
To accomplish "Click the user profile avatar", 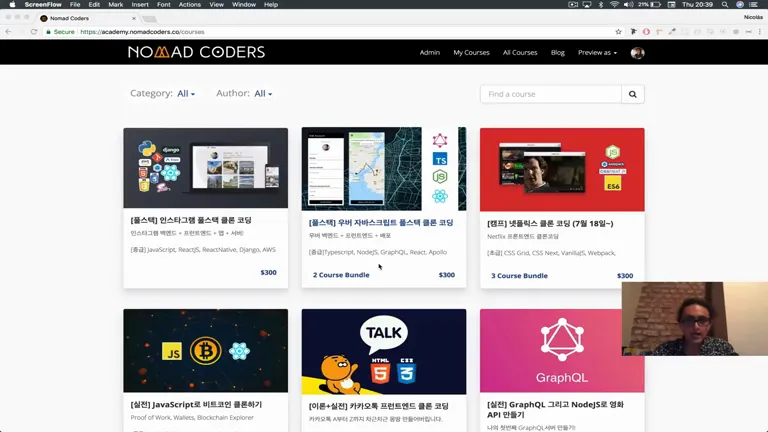I will [x=637, y=52].
